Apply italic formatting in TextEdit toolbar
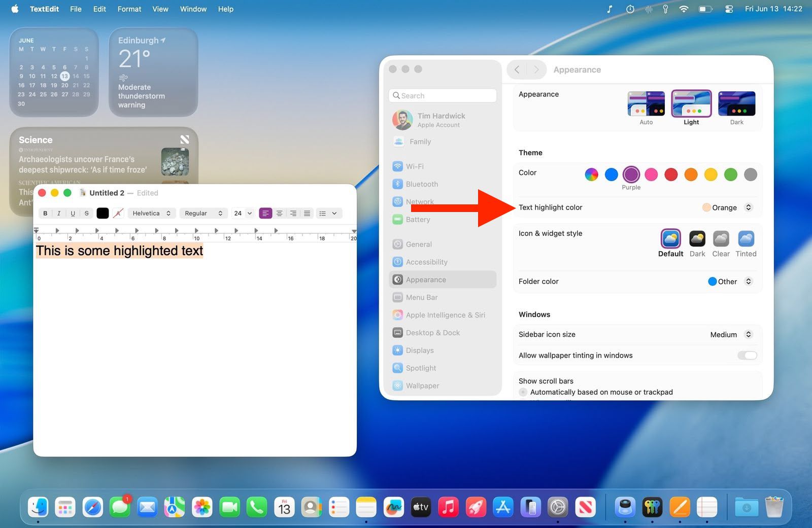 click(58, 213)
